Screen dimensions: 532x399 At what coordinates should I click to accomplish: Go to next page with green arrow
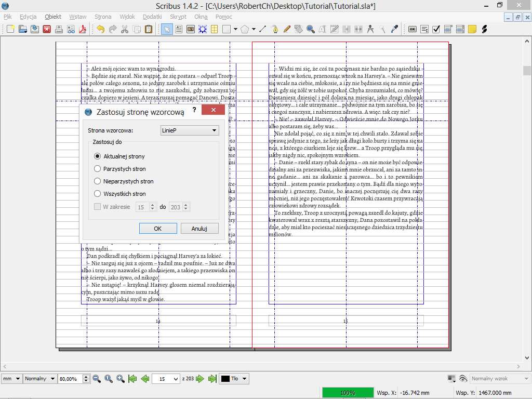click(x=201, y=379)
